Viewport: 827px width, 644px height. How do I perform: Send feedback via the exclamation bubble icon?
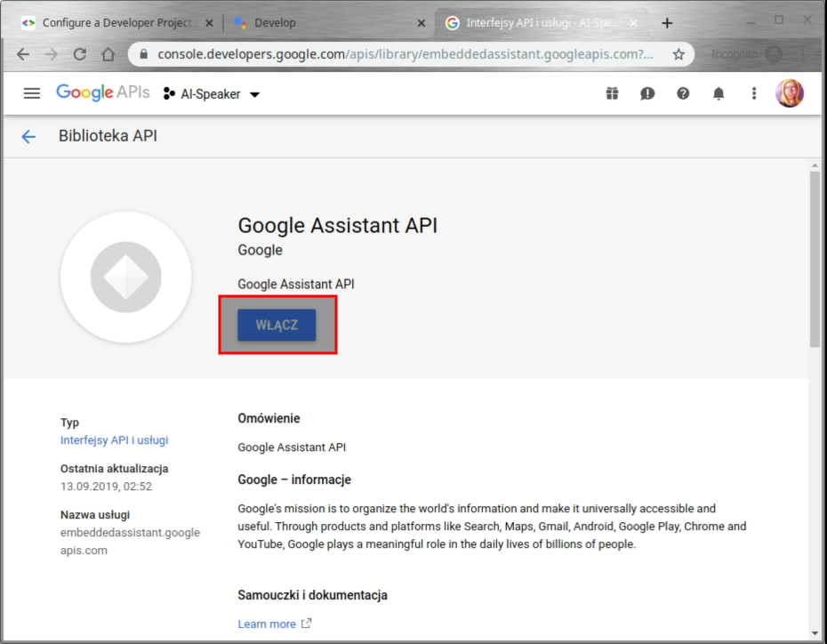click(x=647, y=94)
